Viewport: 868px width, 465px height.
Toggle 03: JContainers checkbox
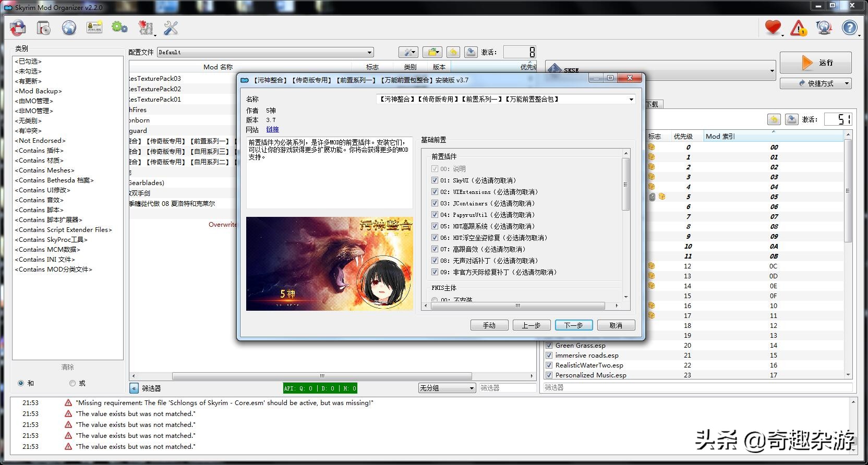tap(435, 203)
